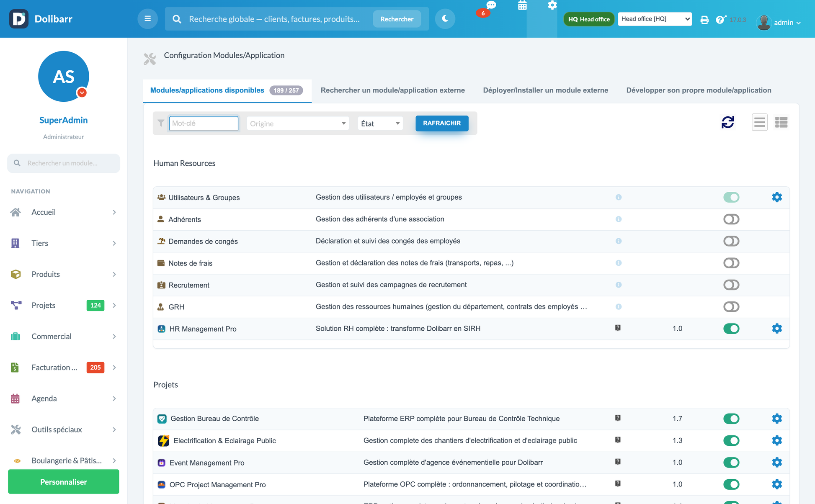The height and width of the screenshot is (504, 815).
Task: View info icon for Demandes de congés
Action: pyautogui.click(x=619, y=241)
